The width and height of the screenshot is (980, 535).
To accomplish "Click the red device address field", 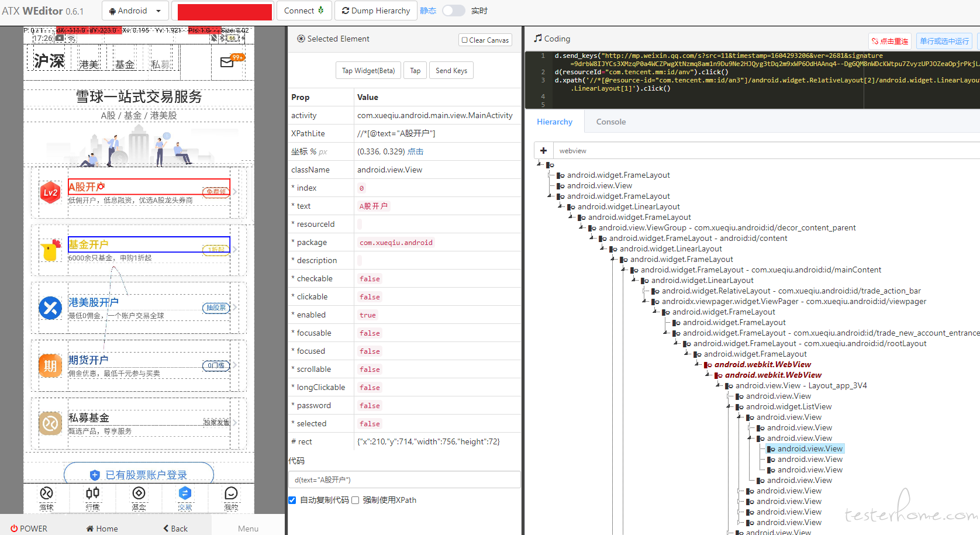I will (225, 11).
